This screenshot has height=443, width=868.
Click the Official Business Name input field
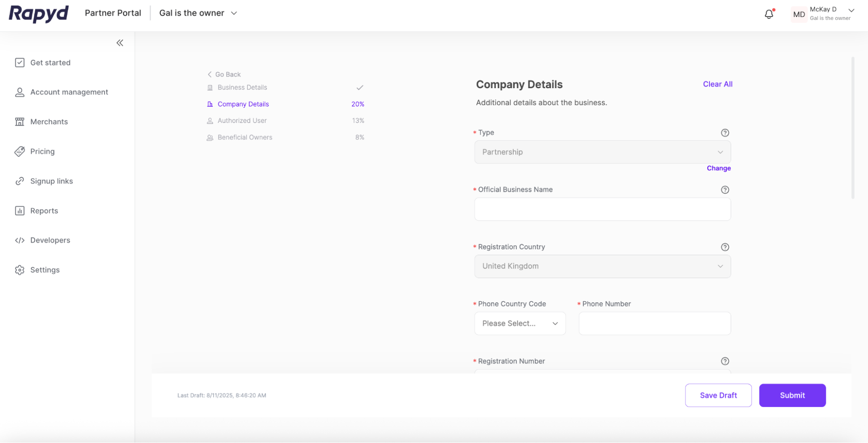click(602, 209)
